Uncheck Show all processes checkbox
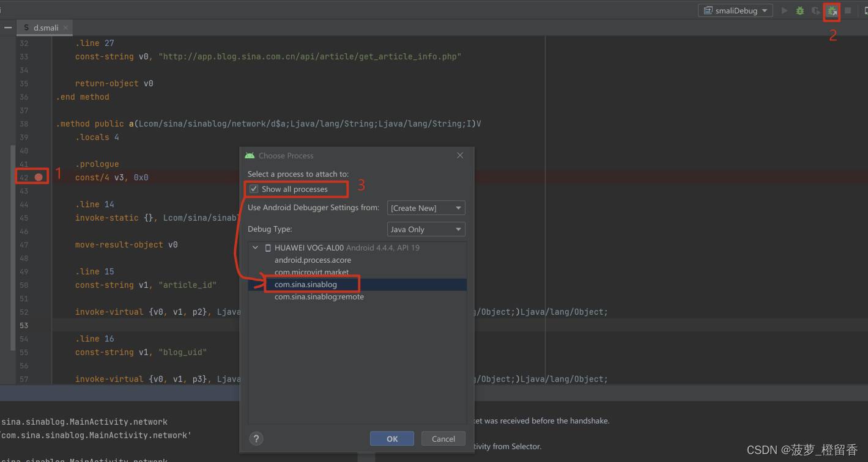Viewport: 868px width, 462px height. click(254, 189)
